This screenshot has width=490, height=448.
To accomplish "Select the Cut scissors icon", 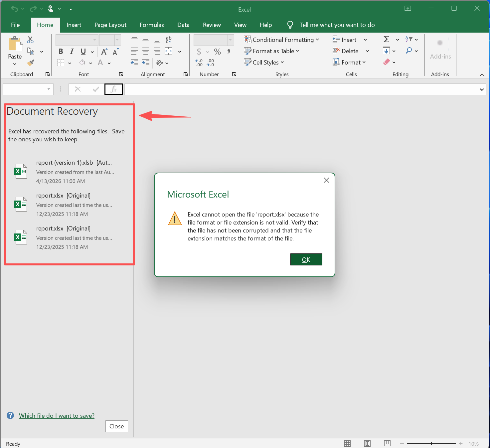I will (30, 40).
